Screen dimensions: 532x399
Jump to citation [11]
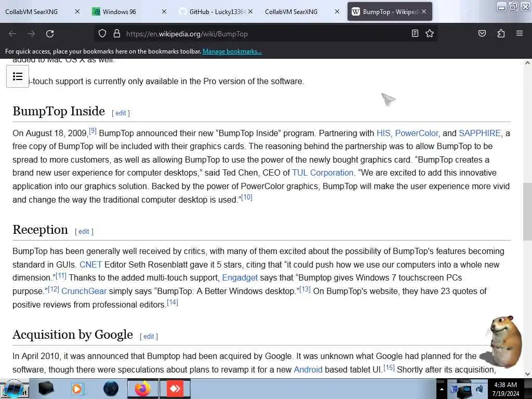[x=61, y=275]
